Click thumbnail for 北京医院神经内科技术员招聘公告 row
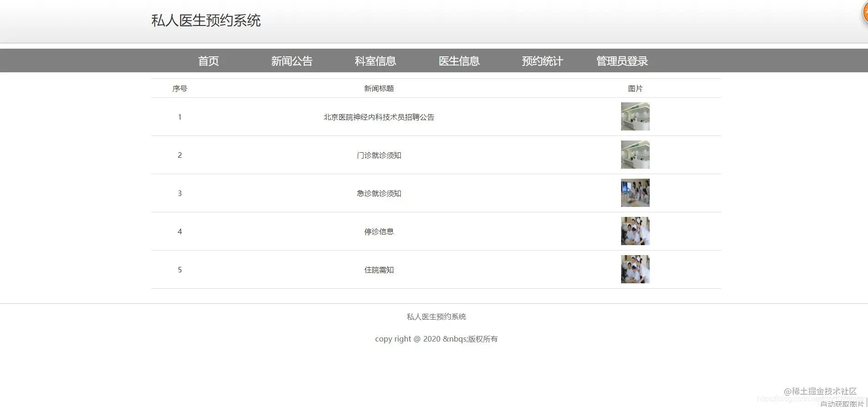This screenshot has height=407, width=868. tap(635, 116)
